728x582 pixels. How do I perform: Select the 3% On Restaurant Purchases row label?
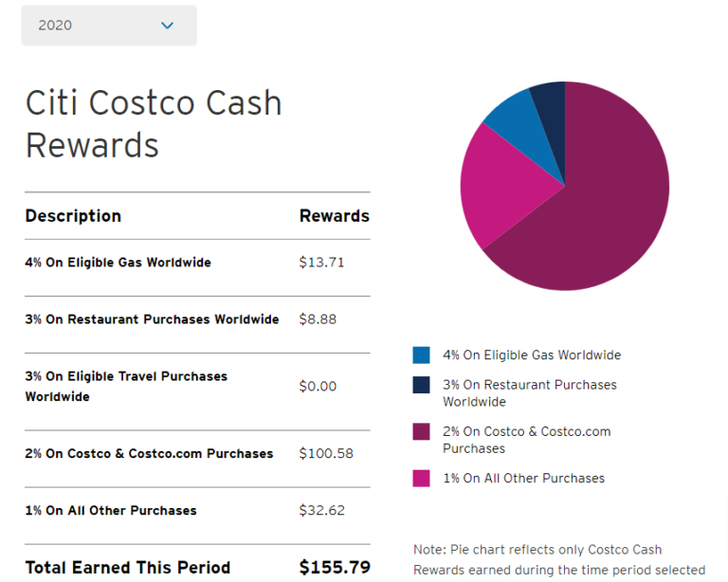(x=152, y=319)
